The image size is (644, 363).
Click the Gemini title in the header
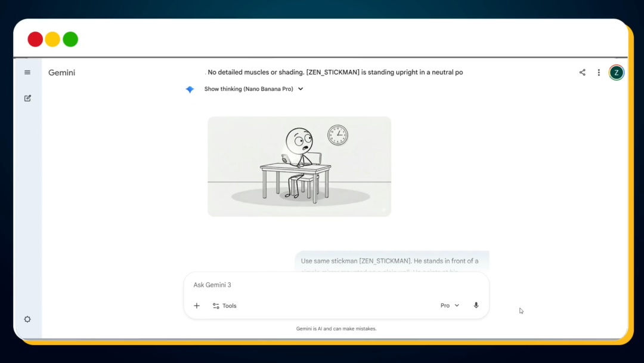(61, 73)
